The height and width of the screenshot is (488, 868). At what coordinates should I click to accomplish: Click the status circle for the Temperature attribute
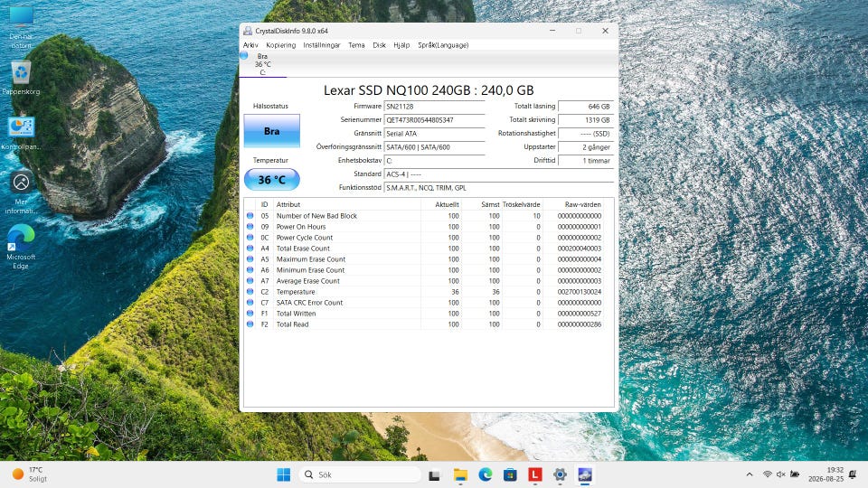click(250, 292)
